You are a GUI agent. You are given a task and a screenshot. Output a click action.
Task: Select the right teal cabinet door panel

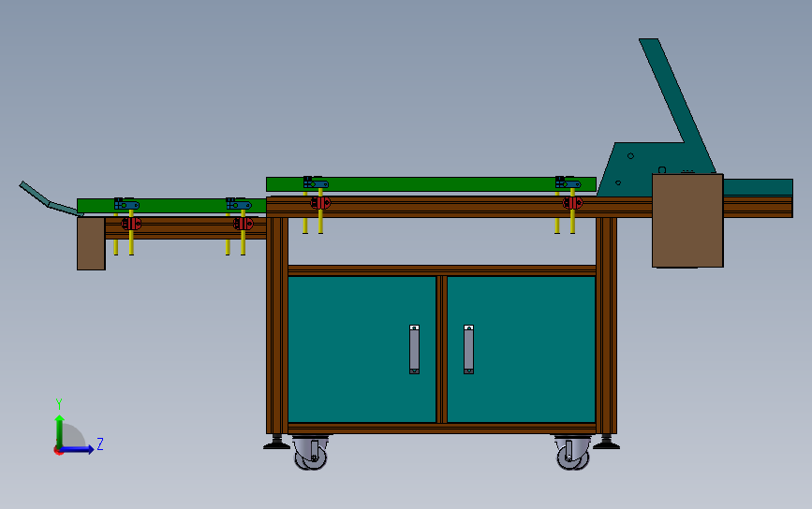click(x=521, y=349)
